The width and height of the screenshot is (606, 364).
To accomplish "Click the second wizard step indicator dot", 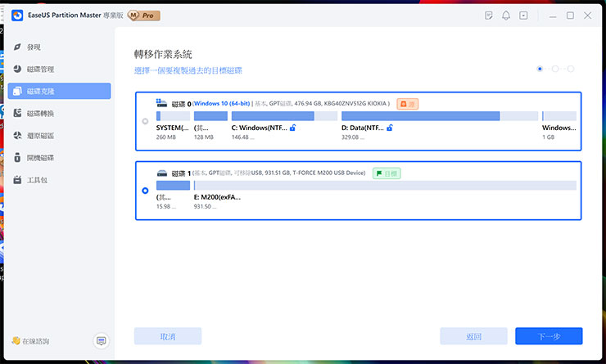I will point(555,69).
